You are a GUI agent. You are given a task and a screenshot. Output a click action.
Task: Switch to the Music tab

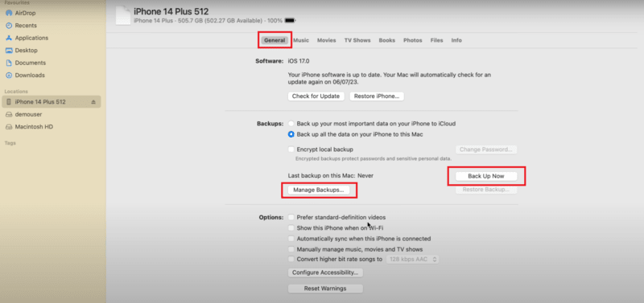click(301, 40)
